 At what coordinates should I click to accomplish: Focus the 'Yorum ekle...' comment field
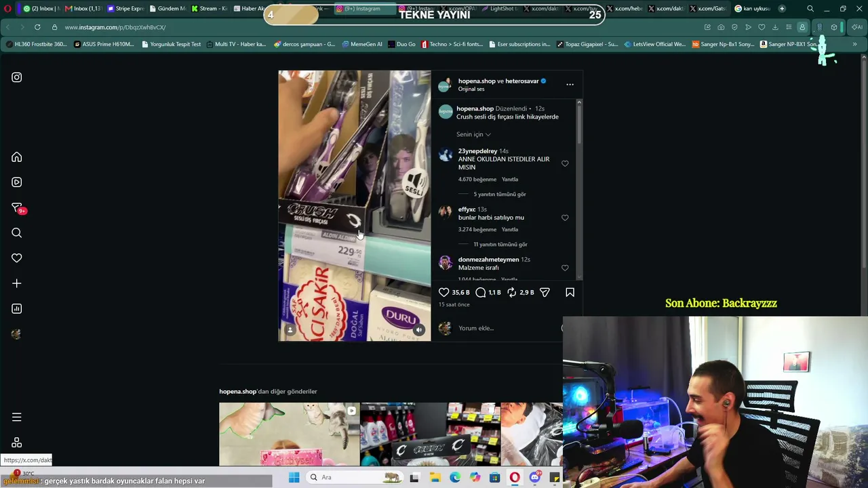[x=509, y=328]
